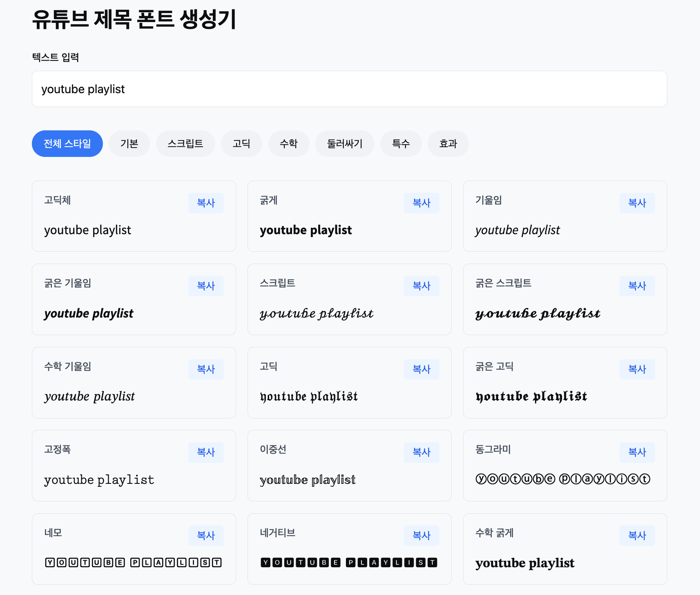Click the 이중선 double-struck preview text
Viewport: 700px width, 595px height.
[x=308, y=480]
